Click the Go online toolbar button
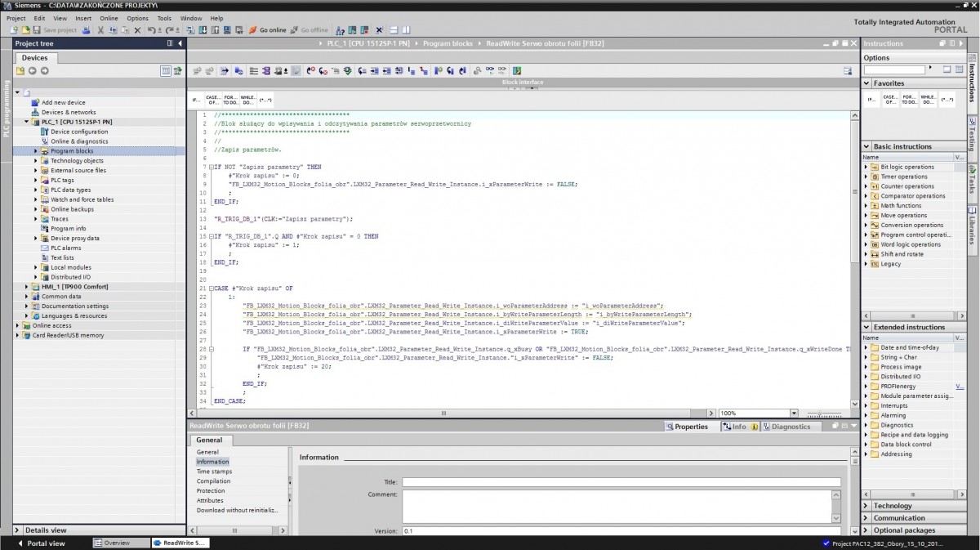 [268, 30]
